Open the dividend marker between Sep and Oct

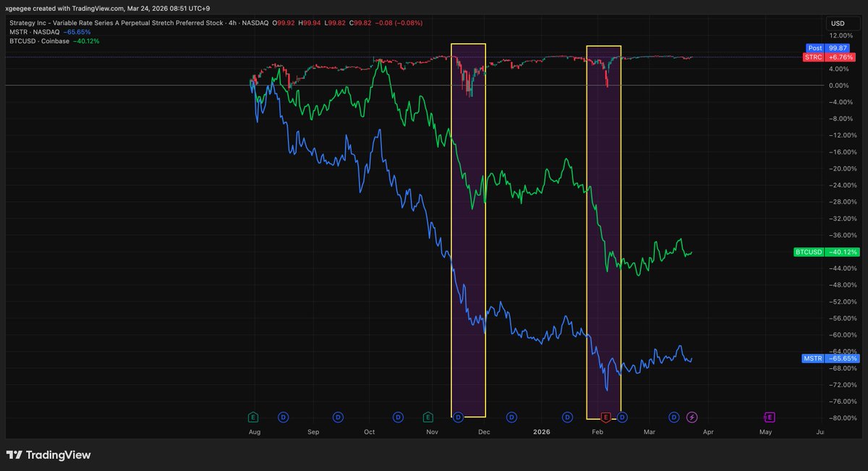pyautogui.click(x=338, y=417)
